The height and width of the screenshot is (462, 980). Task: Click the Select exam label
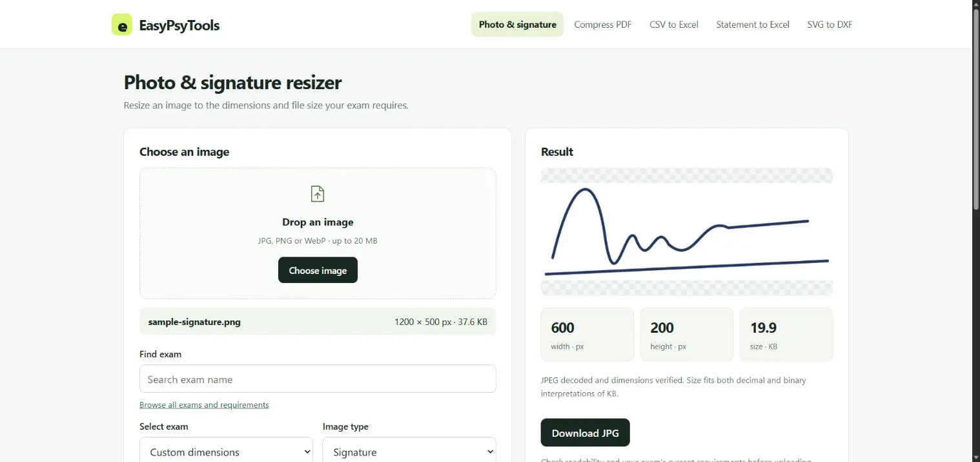pos(164,426)
